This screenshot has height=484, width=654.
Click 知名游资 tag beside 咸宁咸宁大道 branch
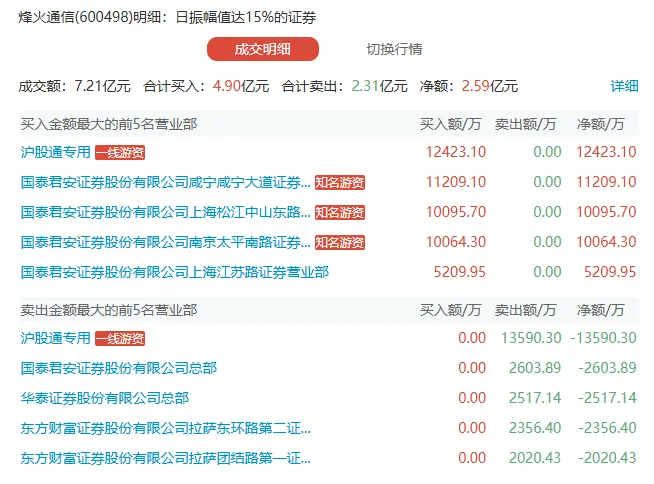pos(340,182)
